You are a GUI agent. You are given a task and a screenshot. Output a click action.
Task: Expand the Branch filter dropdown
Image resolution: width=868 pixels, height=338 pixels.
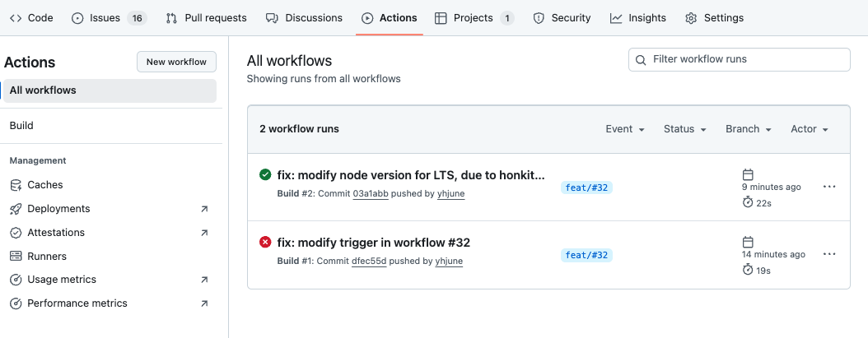(x=748, y=129)
